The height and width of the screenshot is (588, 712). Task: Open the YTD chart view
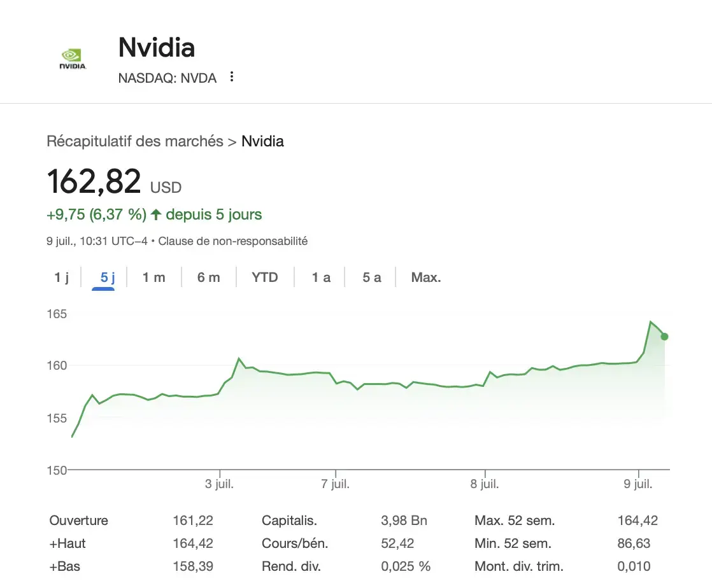tap(264, 277)
